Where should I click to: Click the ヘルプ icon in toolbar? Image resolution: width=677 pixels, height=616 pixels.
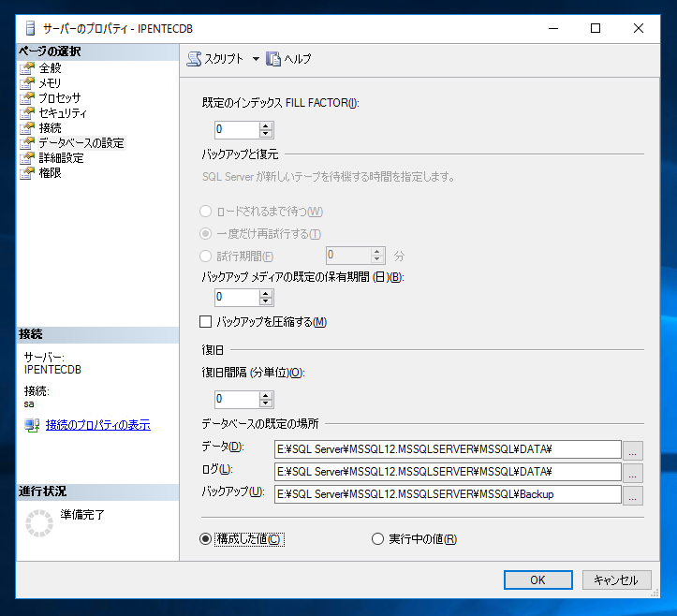click(x=273, y=59)
